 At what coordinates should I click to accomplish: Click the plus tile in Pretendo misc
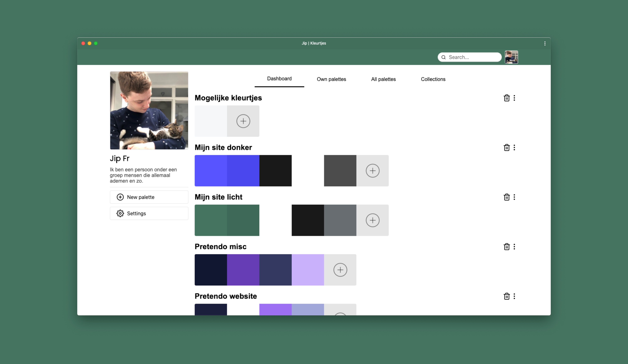coord(340,270)
